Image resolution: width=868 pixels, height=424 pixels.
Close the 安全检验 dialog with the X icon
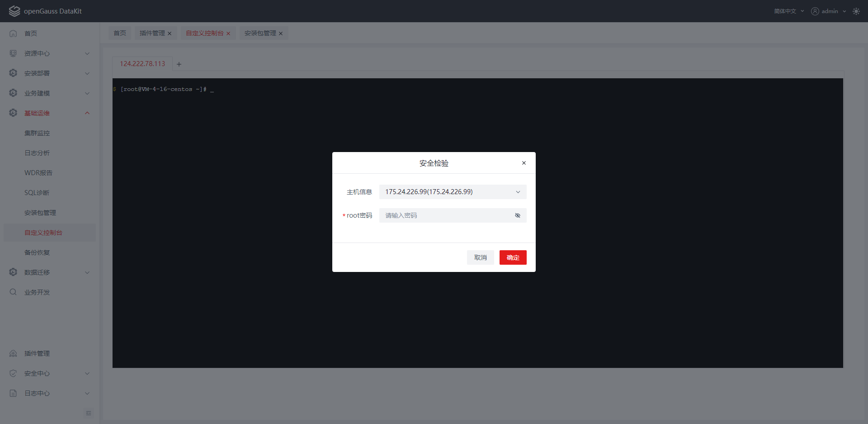(x=524, y=163)
